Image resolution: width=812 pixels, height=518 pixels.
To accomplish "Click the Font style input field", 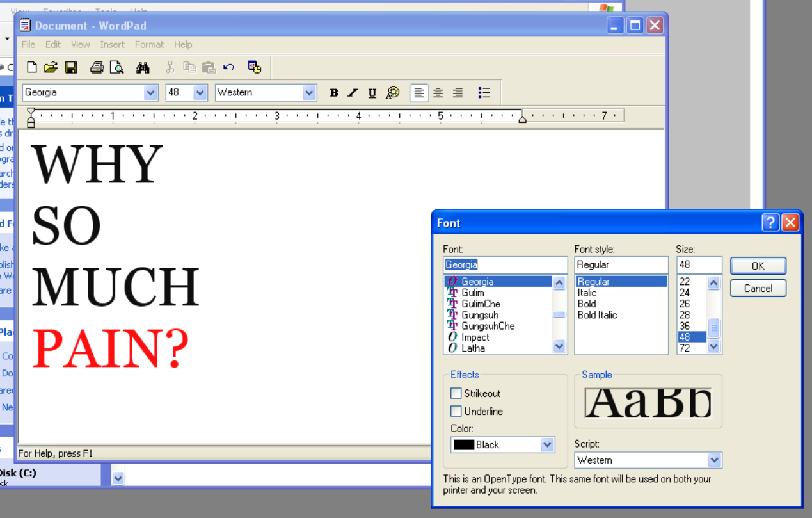I will tap(621, 264).
